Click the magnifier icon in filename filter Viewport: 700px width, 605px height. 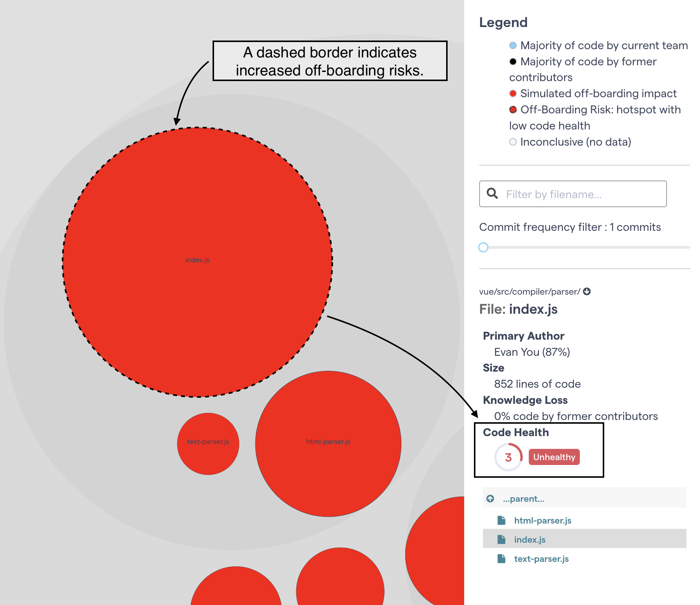pyautogui.click(x=492, y=194)
